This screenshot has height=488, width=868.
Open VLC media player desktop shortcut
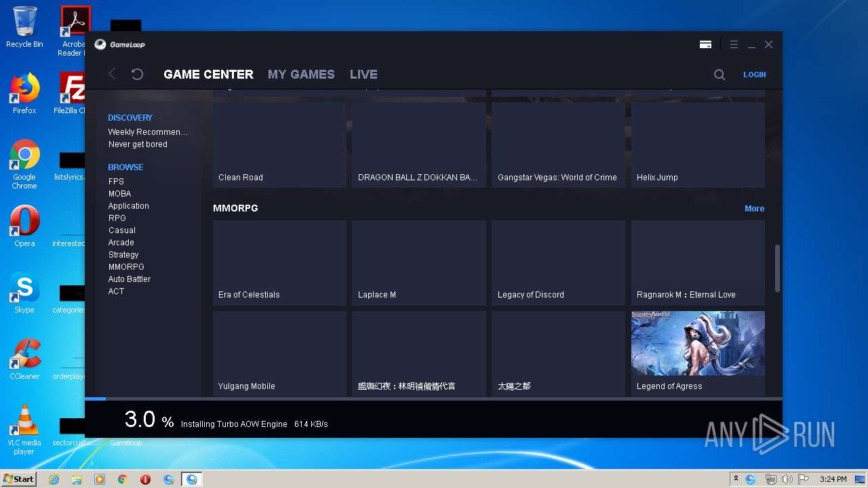click(x=24, y=430)
